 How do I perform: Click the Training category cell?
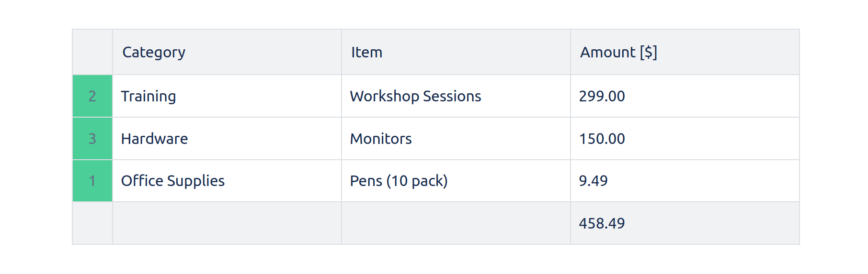[148, 96]
